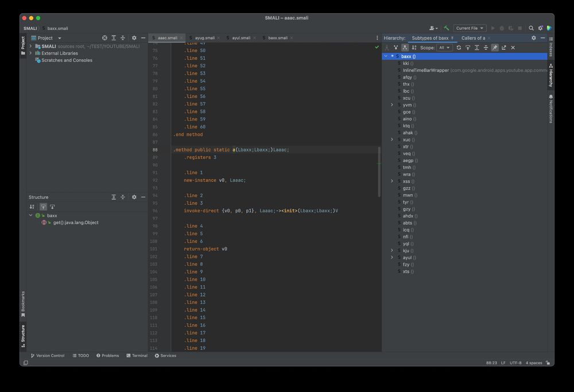Viewport: 574px width, 392px height.
Task: Switch to baxx.smali editor tab
Action: [277, 38]
